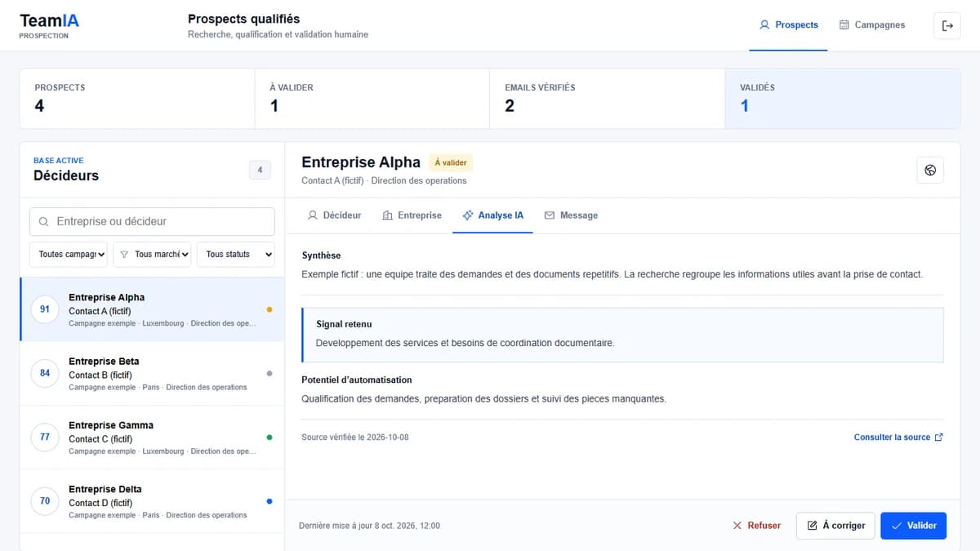The height and width of the screenshot is (551, 980).
Task: Click the score 91 circle badge
Action: pos(45,309)
